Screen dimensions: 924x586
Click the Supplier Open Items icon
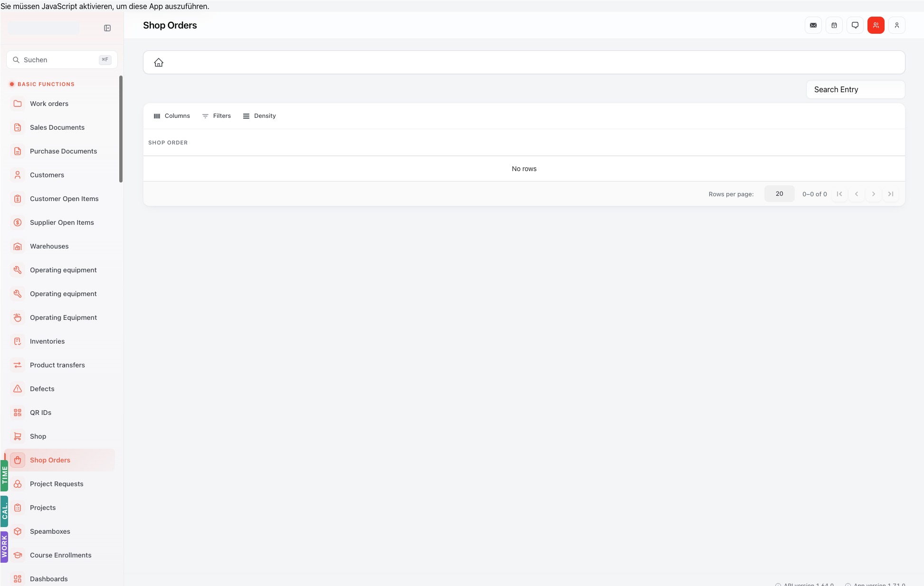(x=18, y=222)
